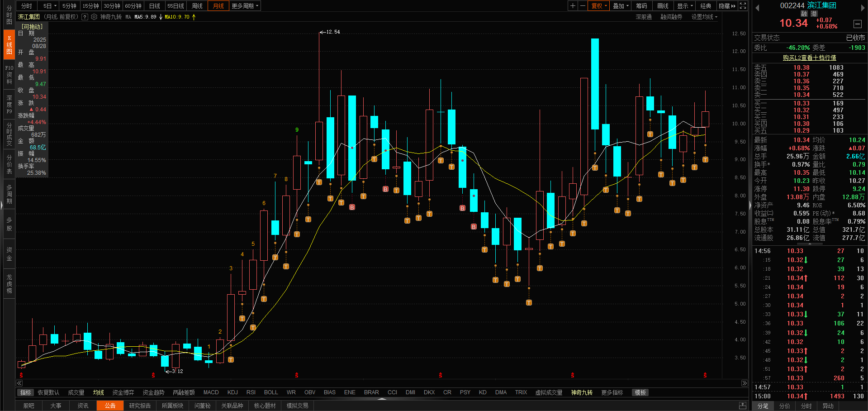Click the 融 margin trading badge
The width and height of the screenshot is (868, 411).
point(804,14)
